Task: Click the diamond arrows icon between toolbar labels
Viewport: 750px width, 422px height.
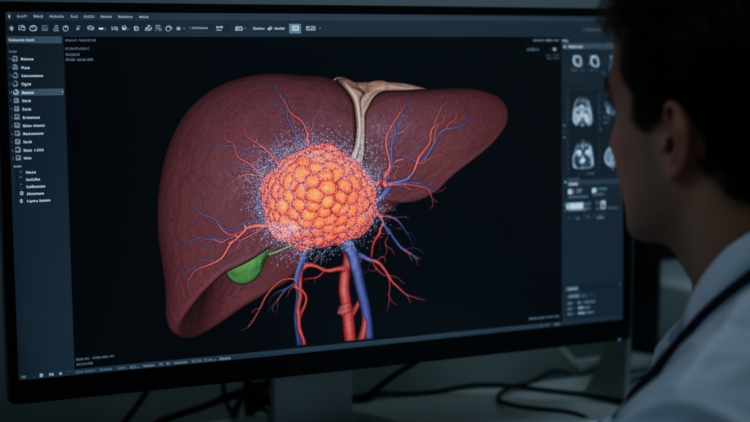Action: 270,29
